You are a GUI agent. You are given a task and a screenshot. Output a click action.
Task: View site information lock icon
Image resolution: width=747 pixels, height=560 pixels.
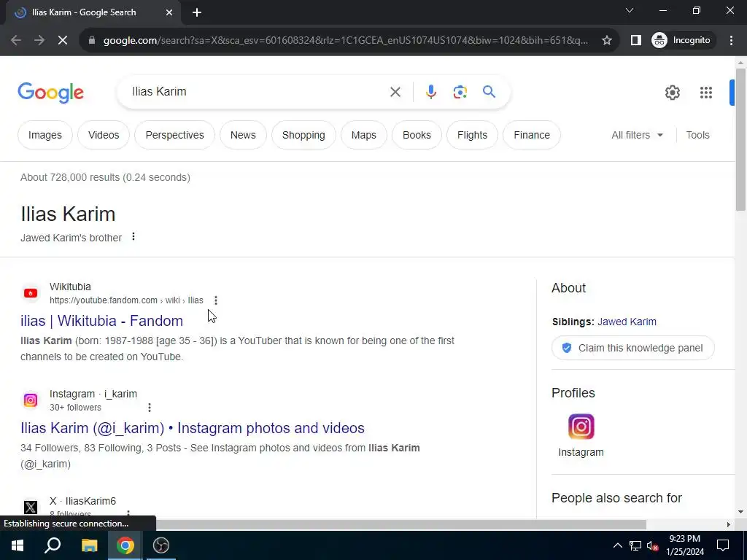click(92, 41)
